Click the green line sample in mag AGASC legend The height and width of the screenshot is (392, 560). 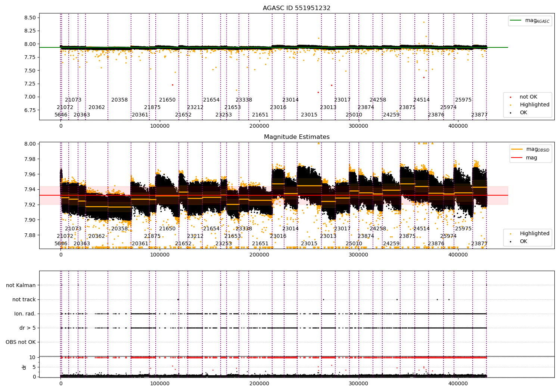click(516, 20)
